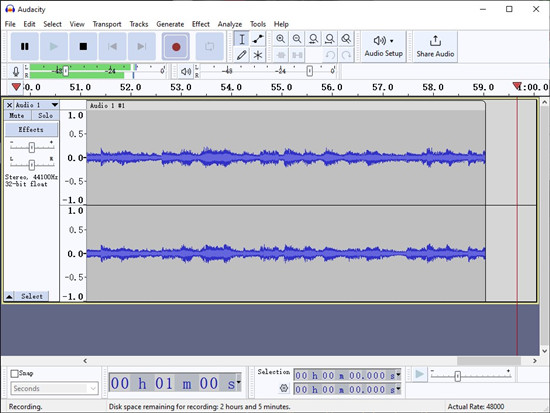550x413 pixels.
Task: Enable the Snap checkbox
Action: tap(14, 374)
